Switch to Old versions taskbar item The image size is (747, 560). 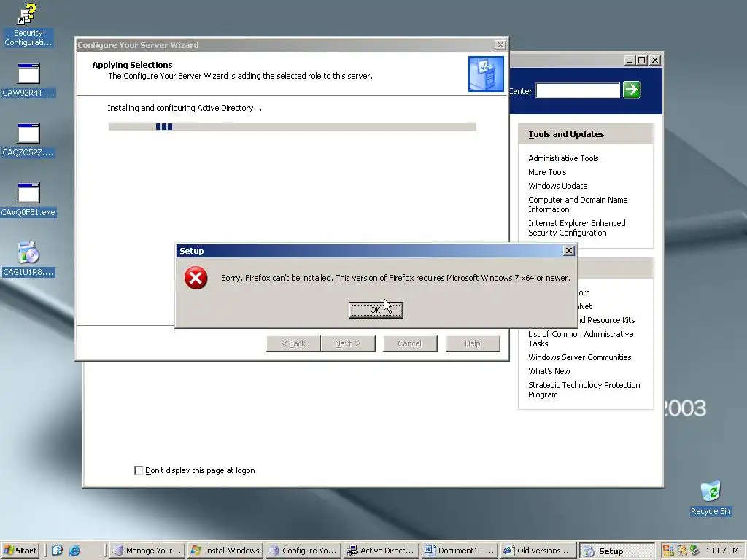(x=538, y=551)
